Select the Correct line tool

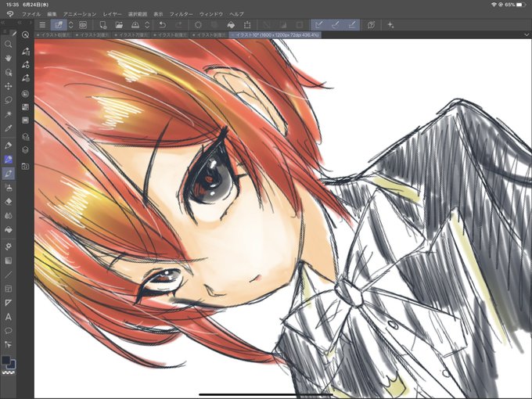click(x=8, y=345)
